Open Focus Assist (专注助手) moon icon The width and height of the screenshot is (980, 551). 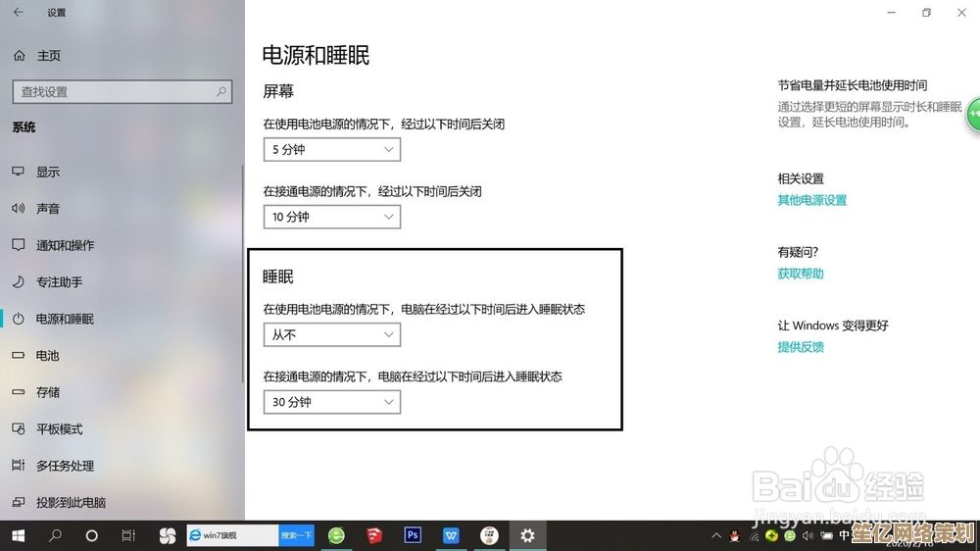point(18,282)
